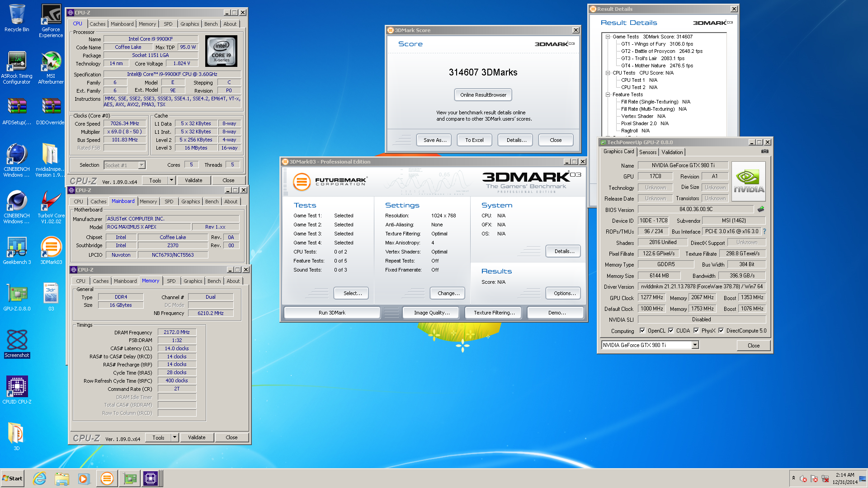Switch to Validation tab in GPU-Z

pos(672,152)
